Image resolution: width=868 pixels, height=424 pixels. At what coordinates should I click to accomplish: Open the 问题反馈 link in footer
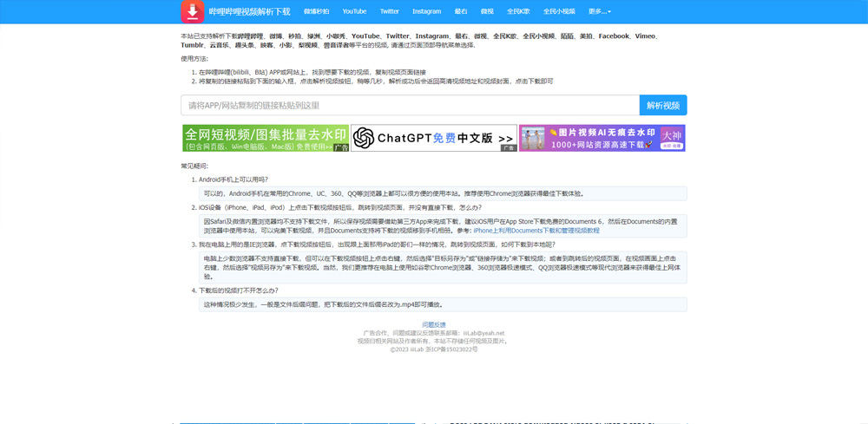(434, 325)
